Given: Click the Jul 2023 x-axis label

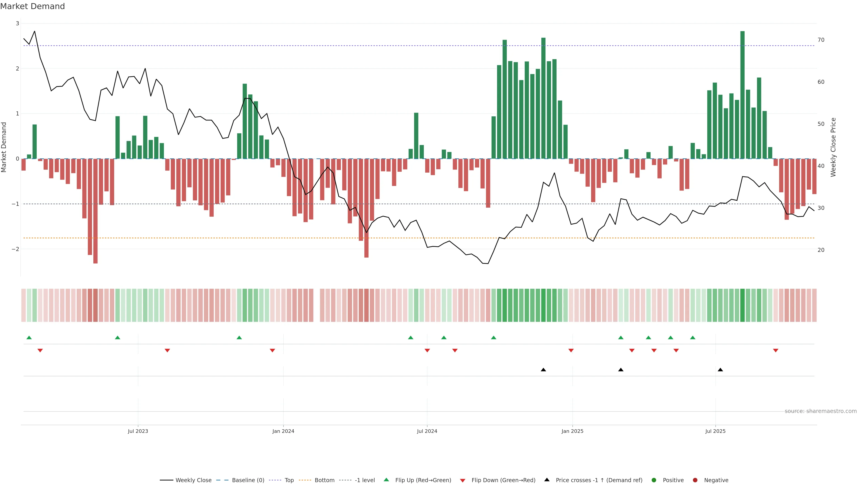Looking at the screenshot, I should click(x=138, y=431).
